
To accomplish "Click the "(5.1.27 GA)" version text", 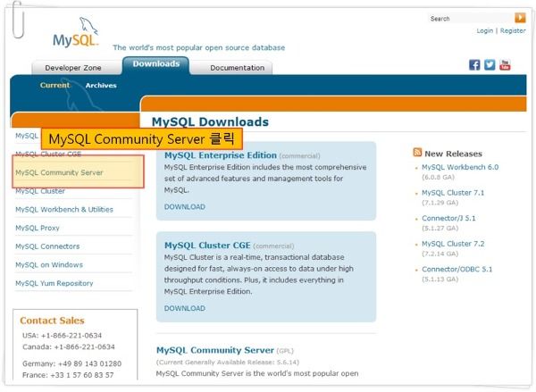I will [x=440, y=228].
